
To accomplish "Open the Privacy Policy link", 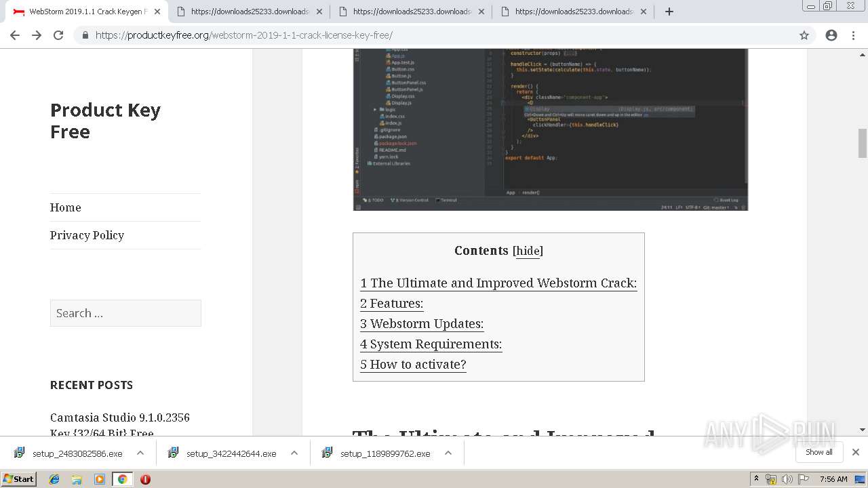I will point(87,235).
